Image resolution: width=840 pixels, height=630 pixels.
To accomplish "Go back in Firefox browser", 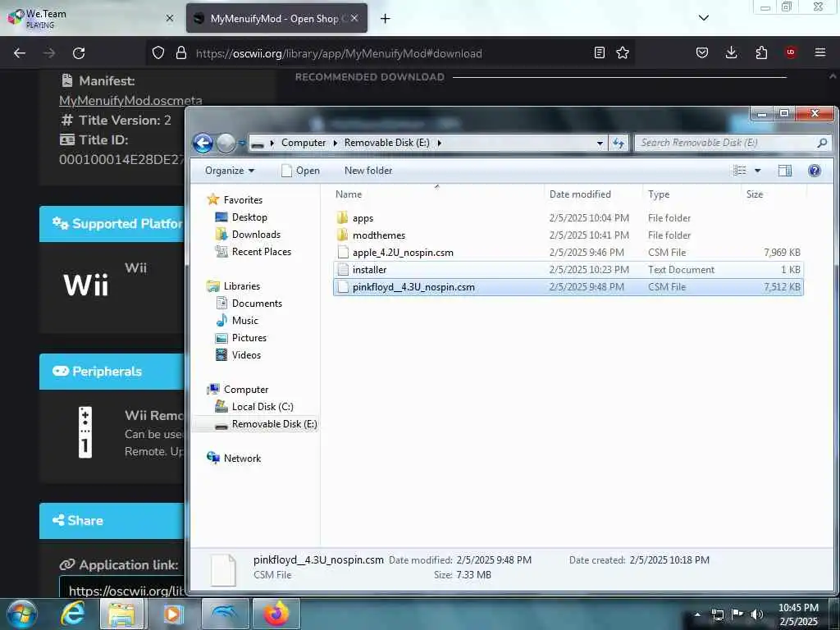I will pos(20,53).
